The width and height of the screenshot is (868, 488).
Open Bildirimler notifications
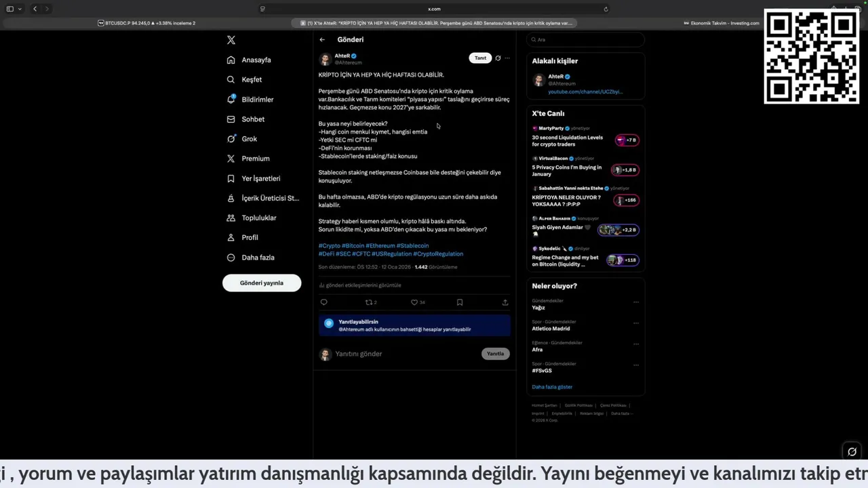click(250, 100)
